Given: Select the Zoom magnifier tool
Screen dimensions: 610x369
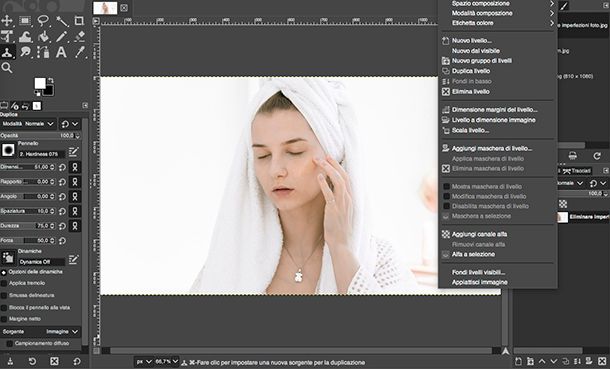Looking at the screenshot, I should pos(7,68).
